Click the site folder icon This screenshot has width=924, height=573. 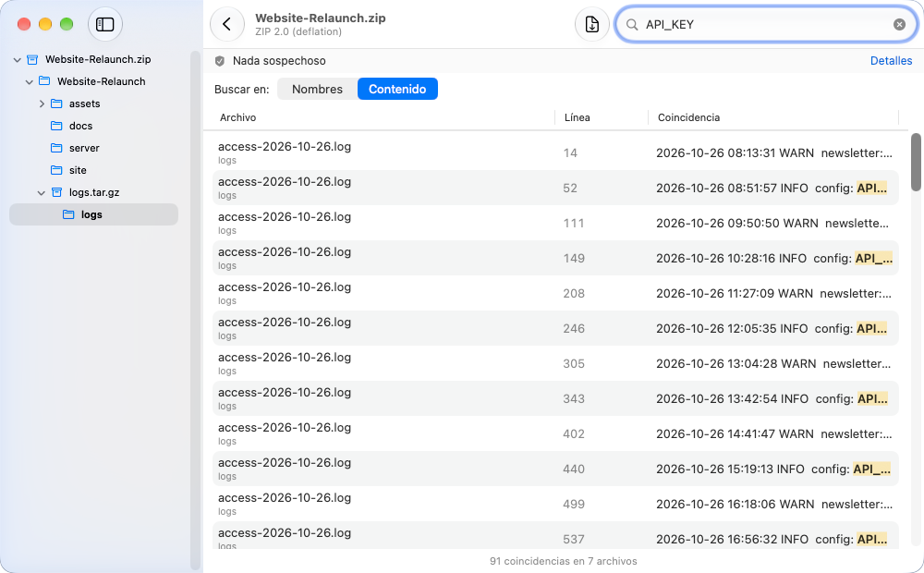(56, 170)
